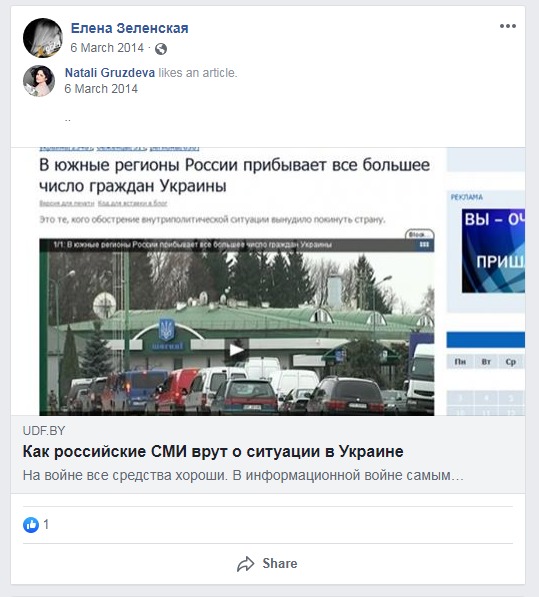Click the Пн calendar day header
The width and height of the screenshot is (539, 597).
point(460,362)
